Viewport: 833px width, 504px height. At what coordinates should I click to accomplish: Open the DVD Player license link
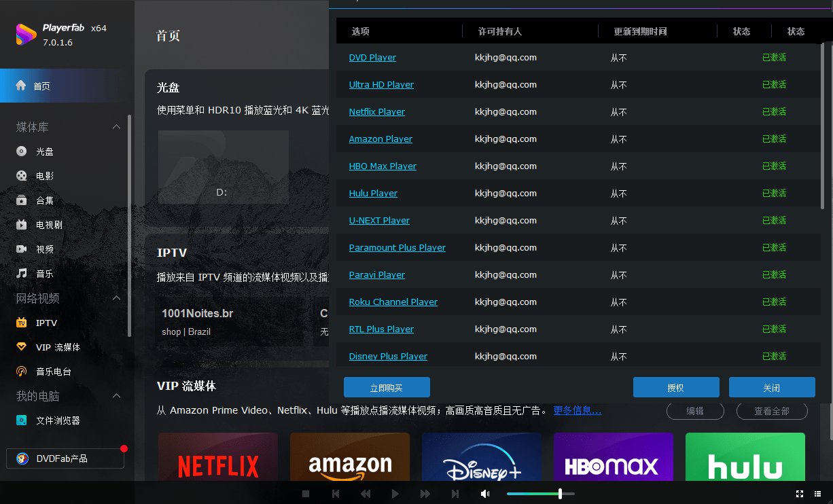click(372, 57)
